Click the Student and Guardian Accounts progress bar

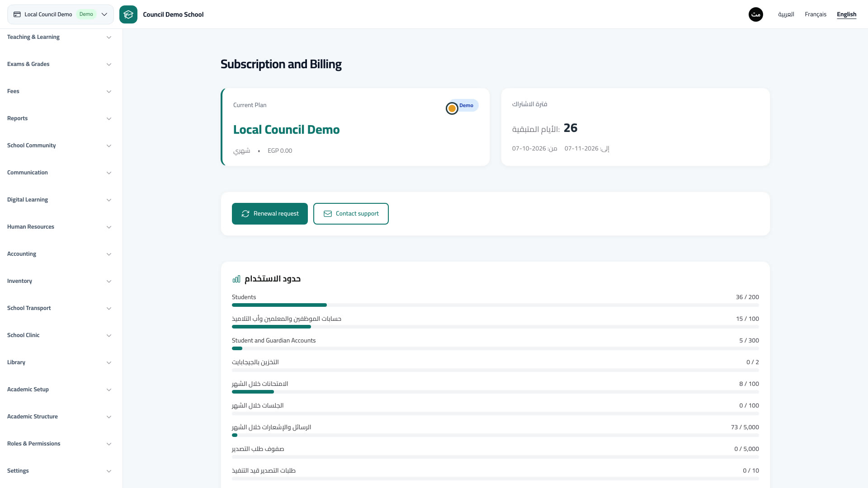[x=495, y=348]
